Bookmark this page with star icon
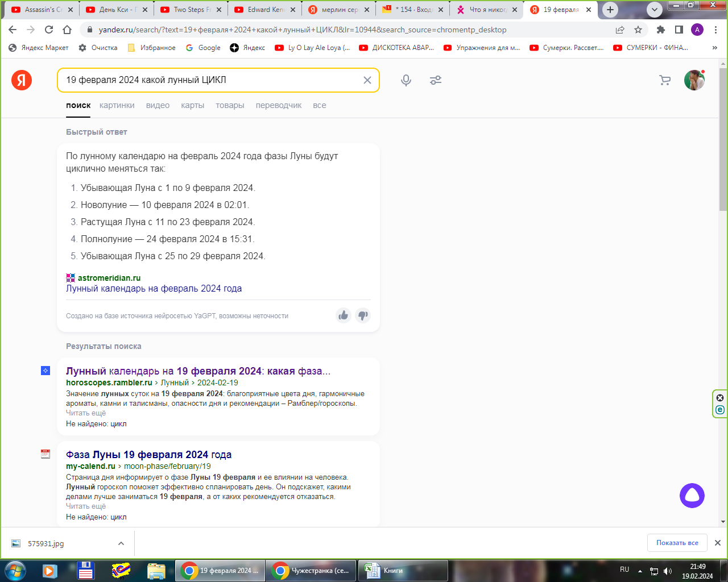The width and height of the screenshot is (728, 582). [x=638, y=30]
